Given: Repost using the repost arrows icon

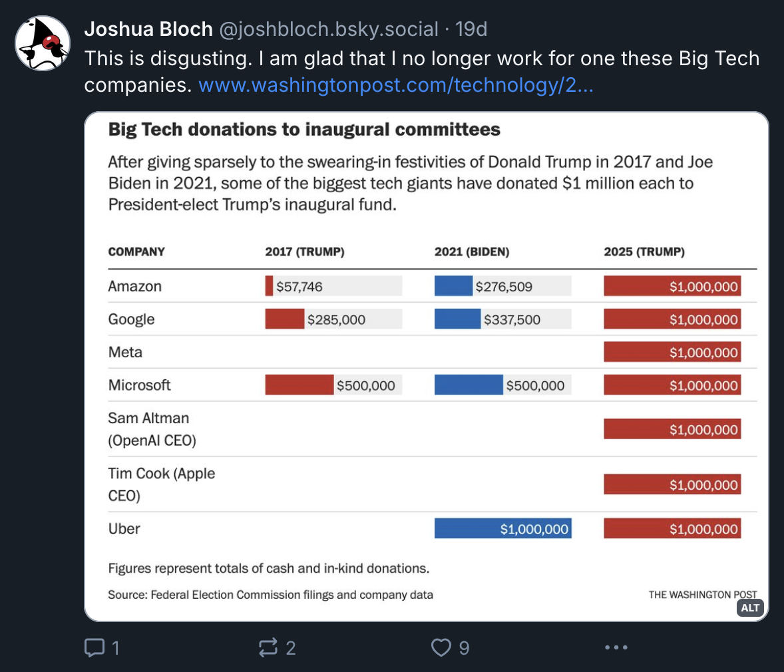Looking at the screenshot, I should click(268, 647).
